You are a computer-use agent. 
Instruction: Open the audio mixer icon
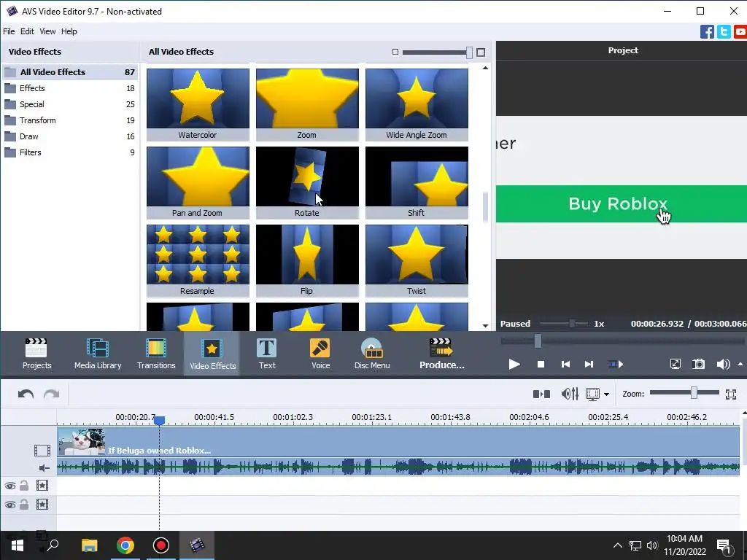click(570, 394)
